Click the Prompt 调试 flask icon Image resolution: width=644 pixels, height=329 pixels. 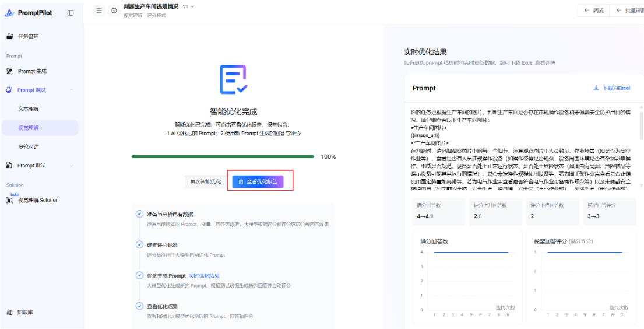point(9,90)
